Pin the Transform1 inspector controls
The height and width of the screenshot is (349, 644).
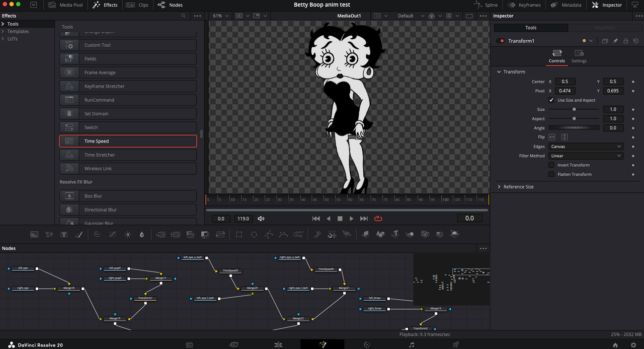tap(615, 41)
